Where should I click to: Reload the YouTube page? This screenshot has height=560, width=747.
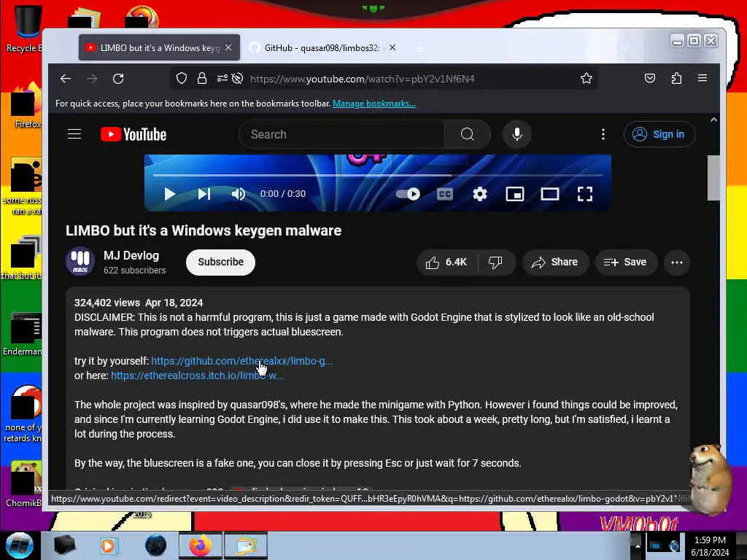(118, 79)
